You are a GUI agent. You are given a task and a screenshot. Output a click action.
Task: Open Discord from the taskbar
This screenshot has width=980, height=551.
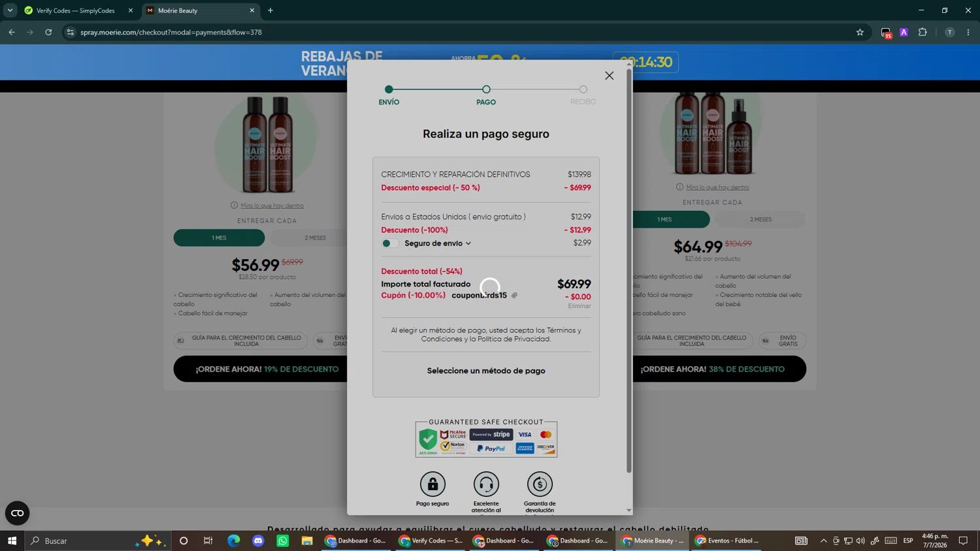[x=258, y=541]
